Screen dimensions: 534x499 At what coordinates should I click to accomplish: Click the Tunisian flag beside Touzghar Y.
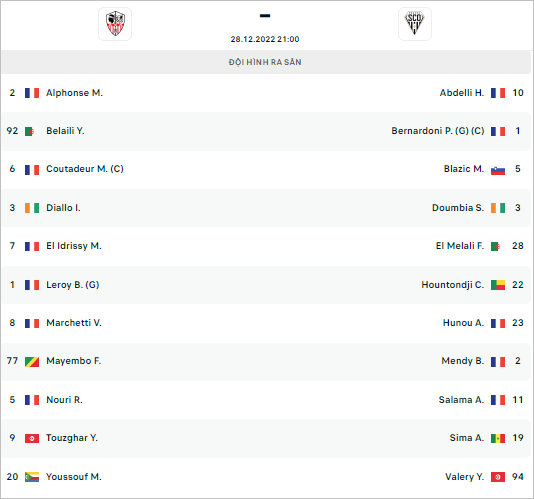pyautogui.click(x=32, y=438)
